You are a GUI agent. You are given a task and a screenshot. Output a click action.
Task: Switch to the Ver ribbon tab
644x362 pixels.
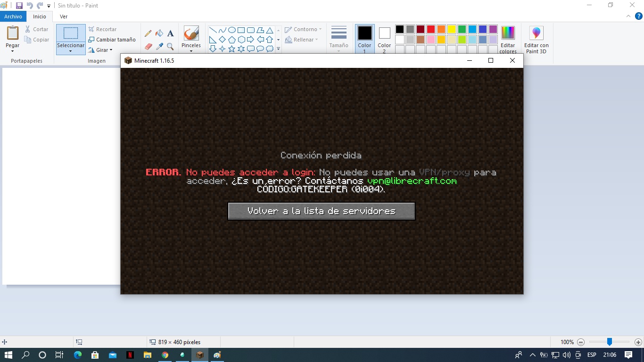64,16
